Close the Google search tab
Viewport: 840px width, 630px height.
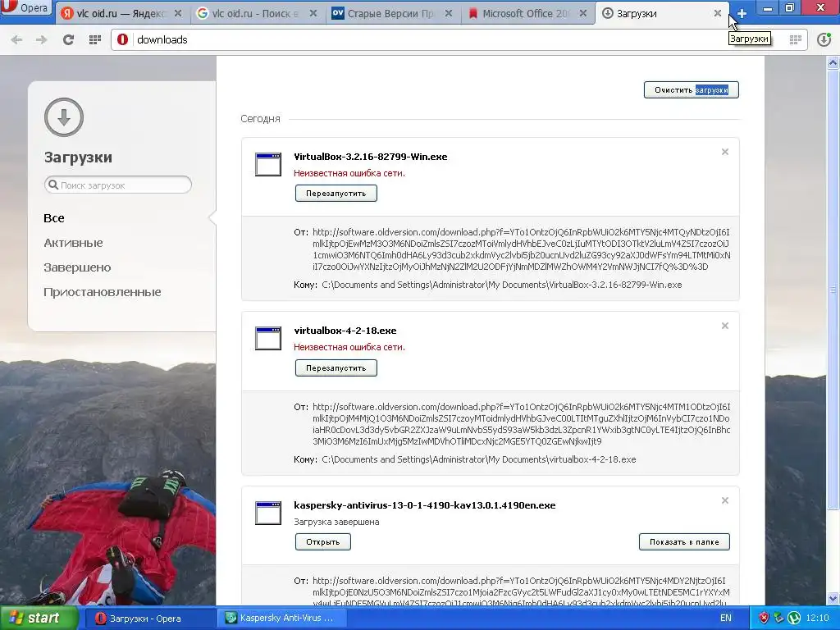[x=313, y=13]
